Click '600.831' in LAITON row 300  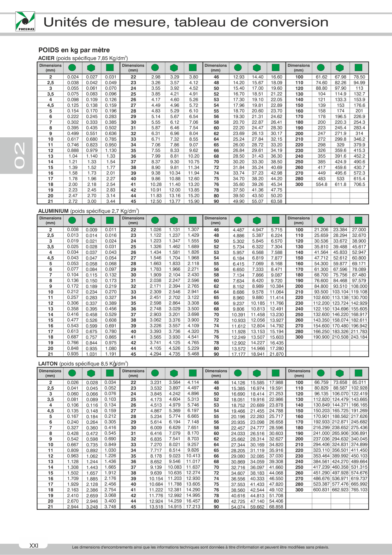[321, 490]
